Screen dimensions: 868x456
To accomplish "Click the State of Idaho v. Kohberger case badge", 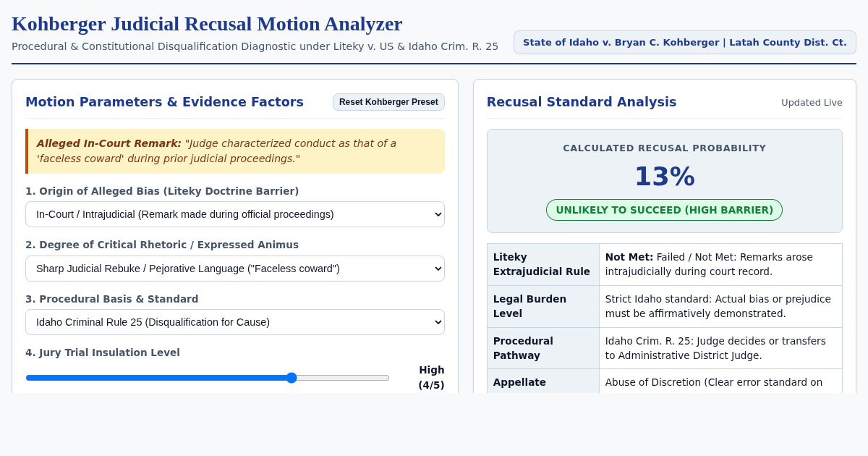I will (684, 43).
